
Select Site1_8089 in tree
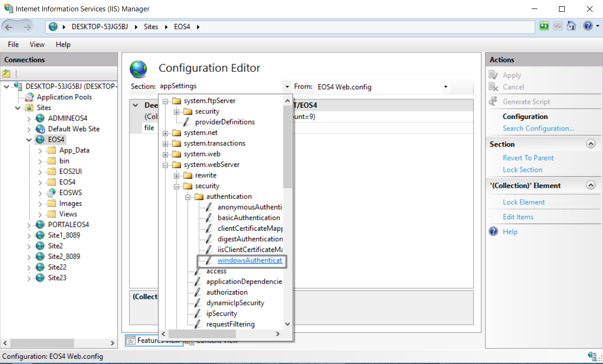coord(64,235)
